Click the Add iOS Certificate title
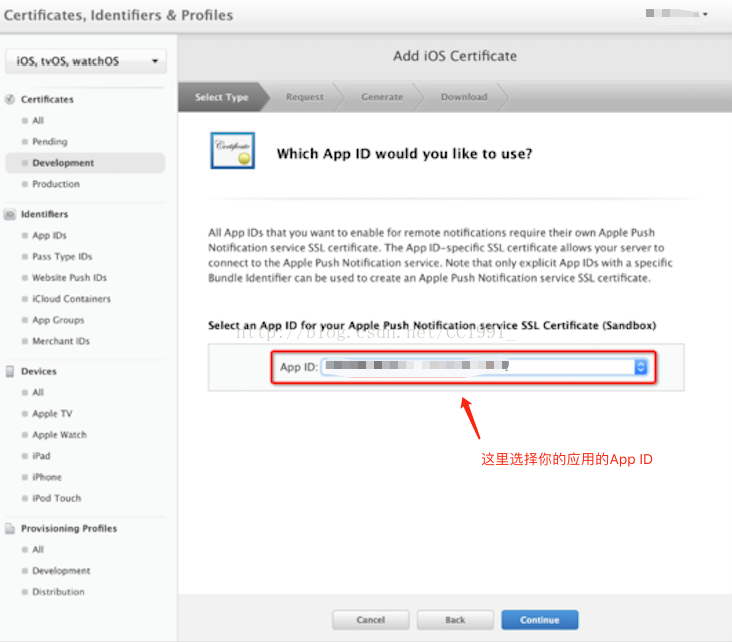This screenshot has width=732, height=642. [x=455, y=56]
